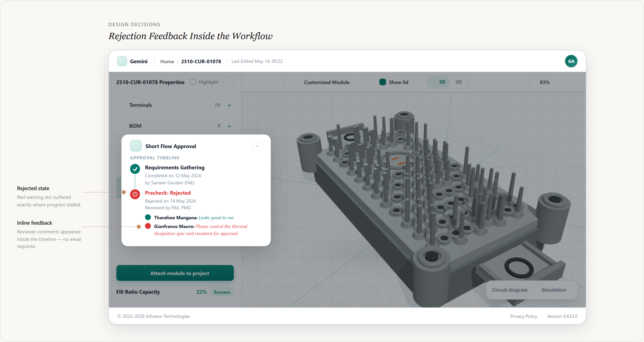Click the Fill Ratio Capacity label
Image resolution: width=644 pixels, height=342 pixels.
[138, 292]
